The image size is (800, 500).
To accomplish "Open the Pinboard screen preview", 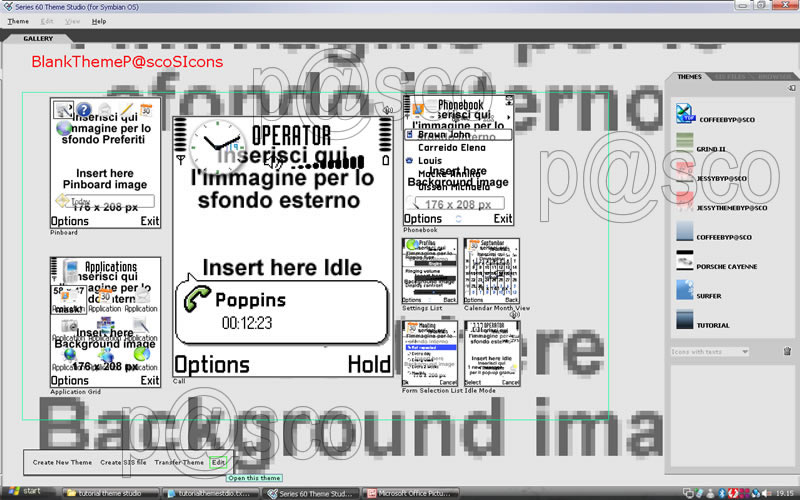I will (x=106, y=163).
